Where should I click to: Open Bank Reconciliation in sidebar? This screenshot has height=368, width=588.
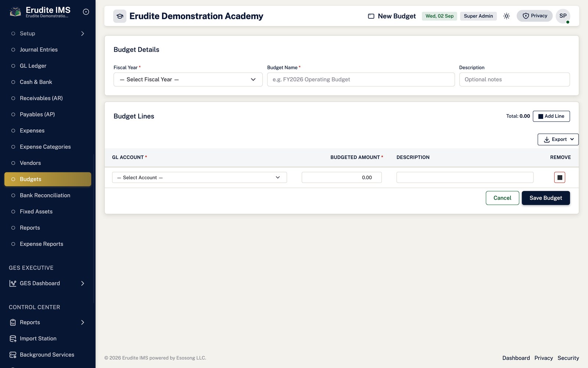pos(48,195)
